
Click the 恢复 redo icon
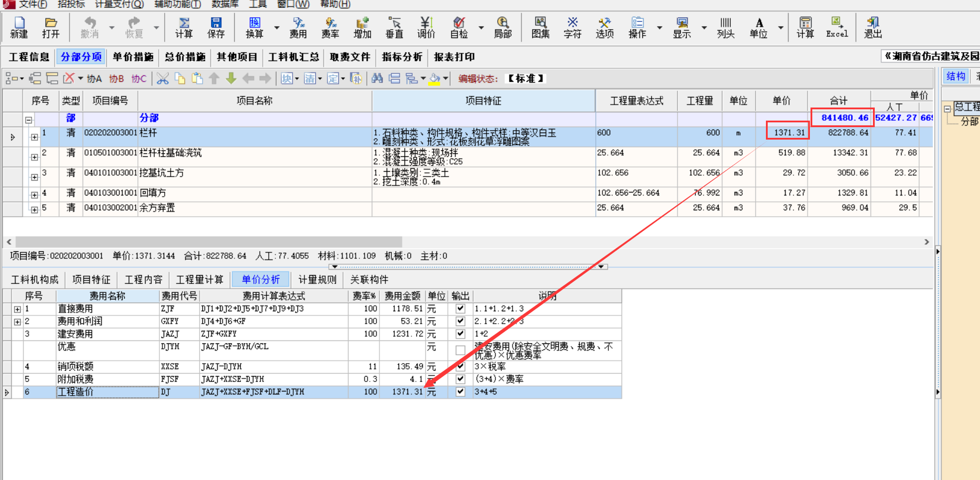click(x=134, y=28)
